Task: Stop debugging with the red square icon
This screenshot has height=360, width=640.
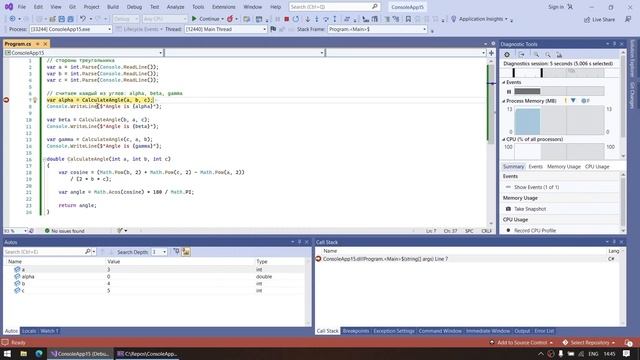Action: (x=287, y=19)
